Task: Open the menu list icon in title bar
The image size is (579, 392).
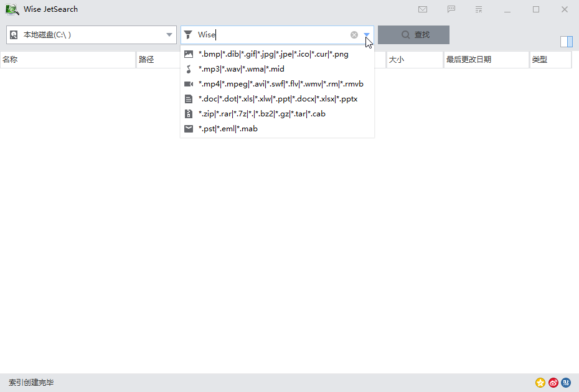Action: tap(479, 9)
